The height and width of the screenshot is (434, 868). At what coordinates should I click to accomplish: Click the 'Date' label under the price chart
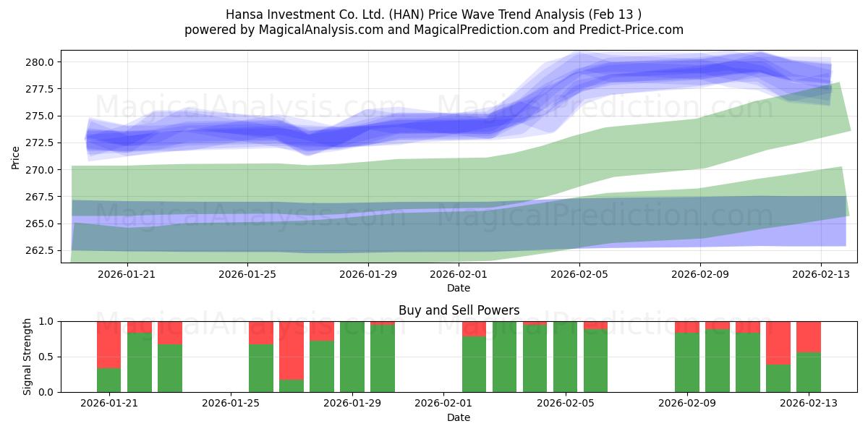point(459,288)
